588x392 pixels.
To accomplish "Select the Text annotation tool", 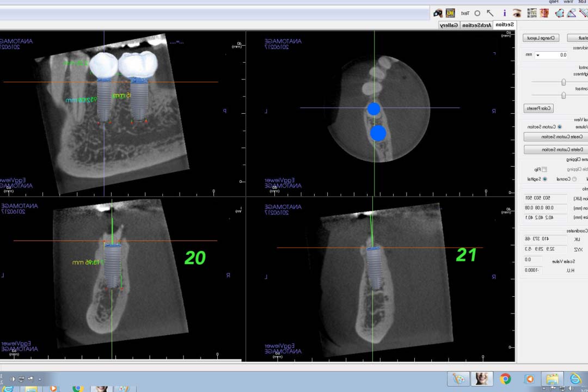I will [465, 14].
